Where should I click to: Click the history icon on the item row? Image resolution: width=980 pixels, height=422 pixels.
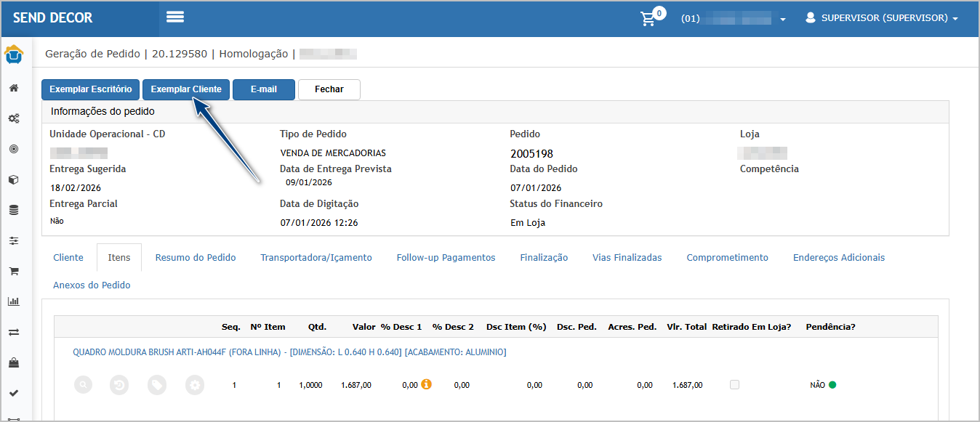[x=120, y=385]
